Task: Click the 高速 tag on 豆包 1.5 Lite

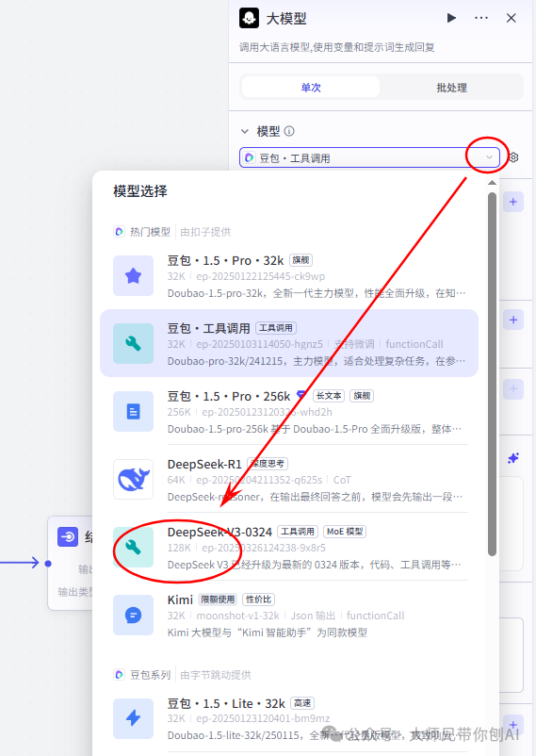Action: (302, 703)
